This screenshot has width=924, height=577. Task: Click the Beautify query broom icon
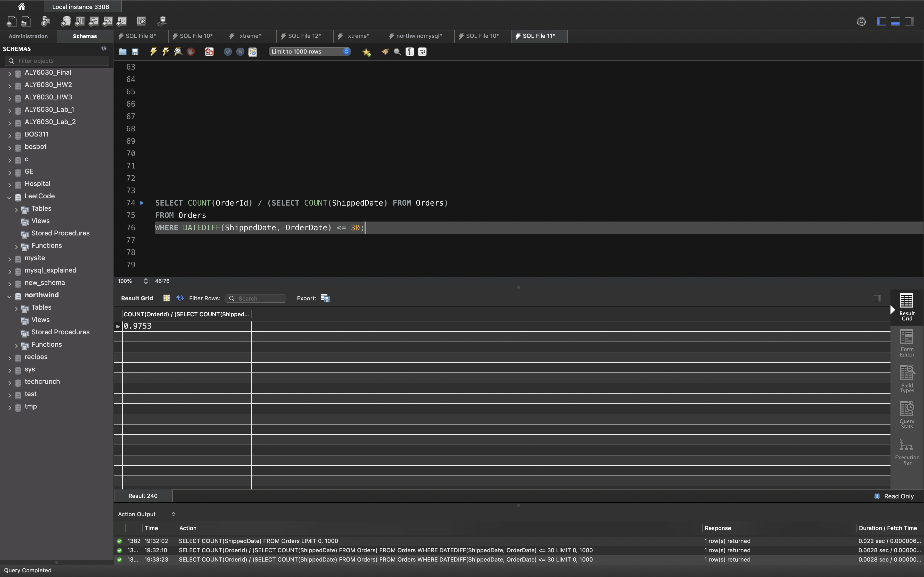[385, 52]
